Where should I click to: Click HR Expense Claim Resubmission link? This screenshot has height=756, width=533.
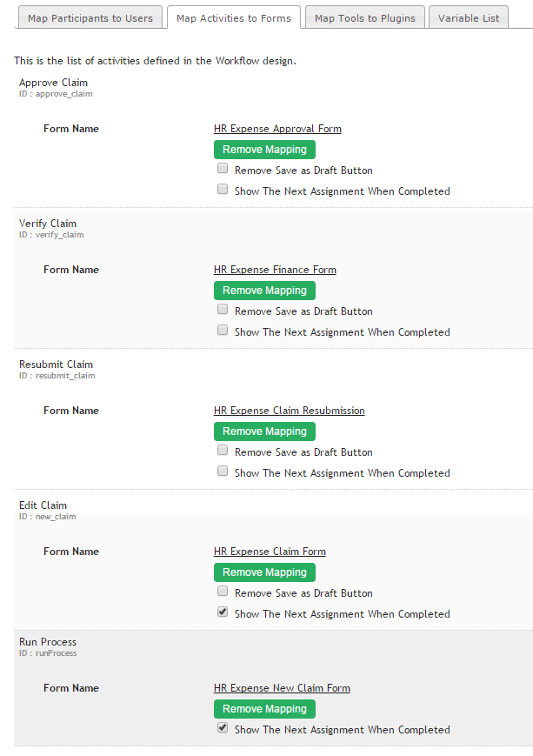coord(289,411)
